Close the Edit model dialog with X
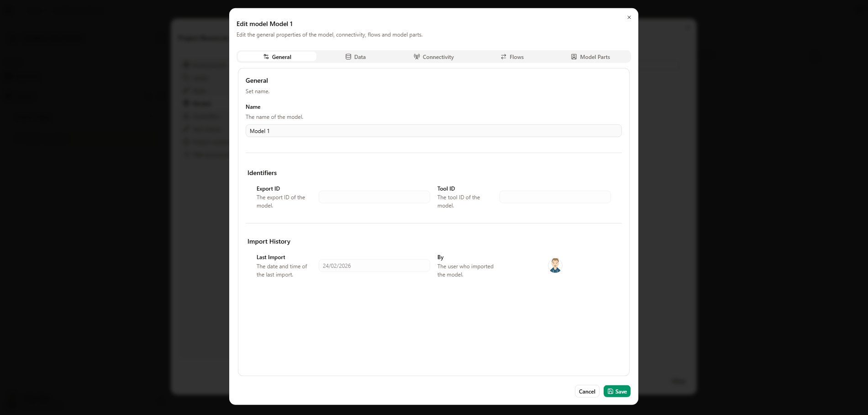This screenshot has height=415, width=868. [x=629, y=17]
